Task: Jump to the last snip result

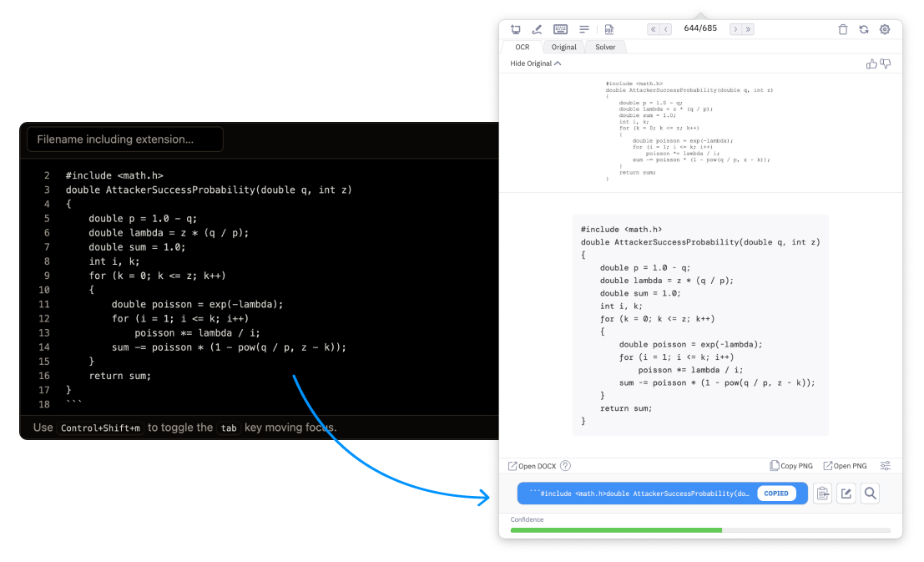Action: pos(749,29)
